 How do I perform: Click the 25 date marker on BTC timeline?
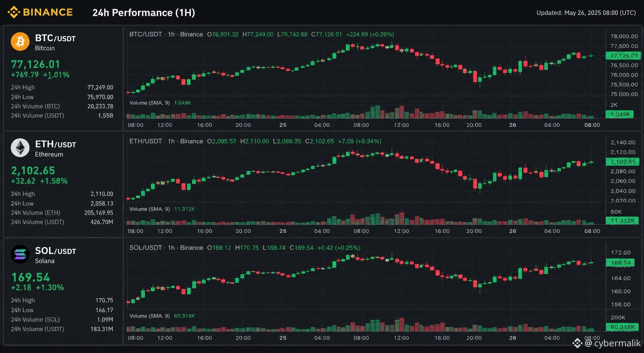click(x=283, y=125)
